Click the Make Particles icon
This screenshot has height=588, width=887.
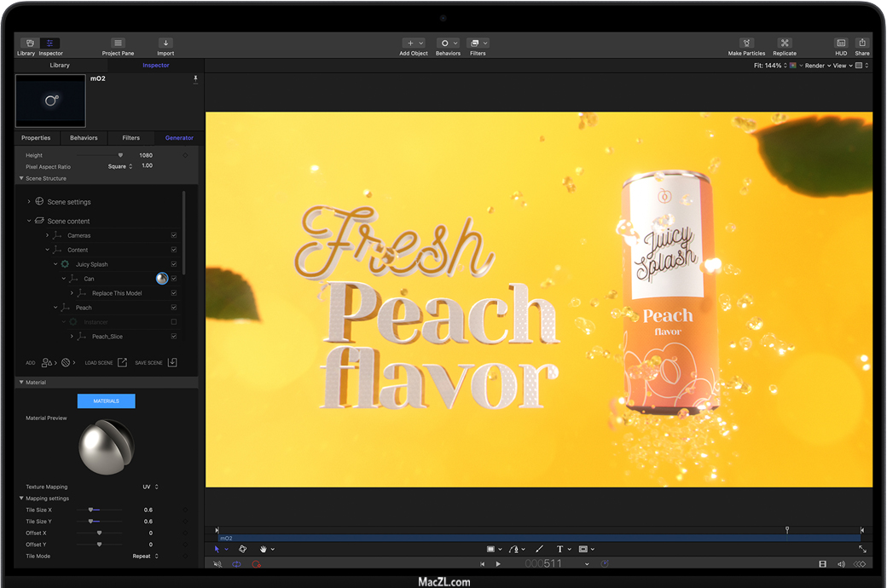(x=746, y=43)
